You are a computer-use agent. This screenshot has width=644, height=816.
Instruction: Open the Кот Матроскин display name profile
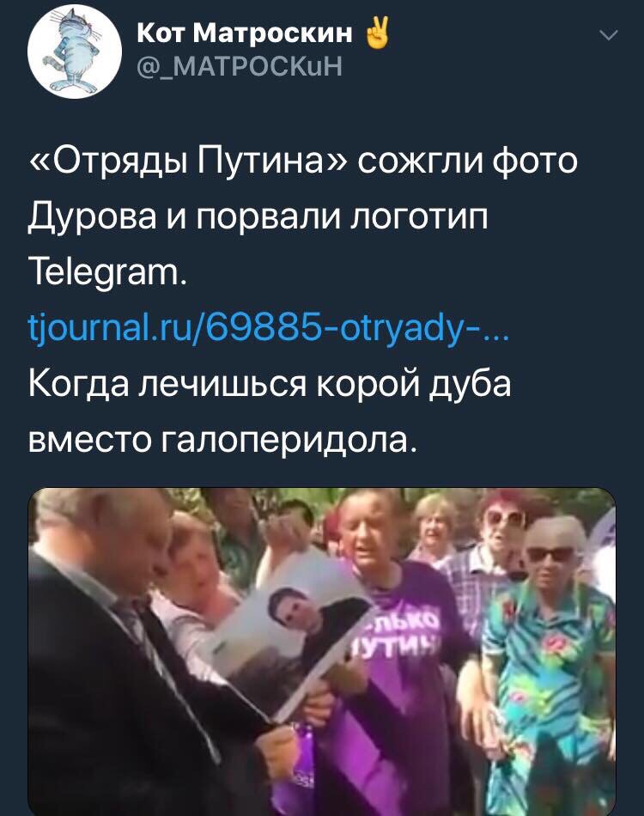click(x=245, y=33)
